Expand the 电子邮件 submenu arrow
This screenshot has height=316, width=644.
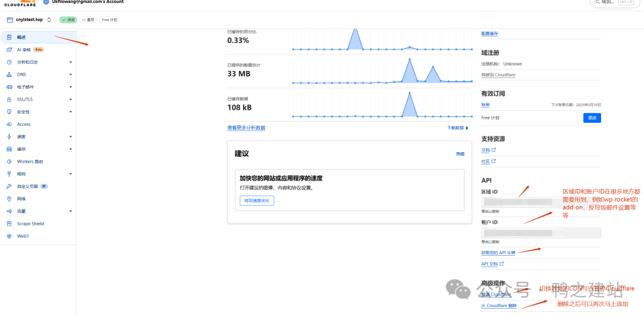[70, 87]
